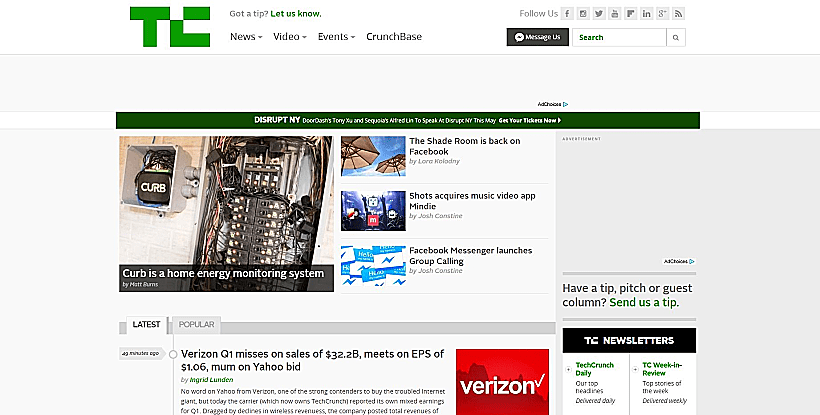Click the concert crowd thumbnail for Shots
The image size is (820, 415).
(x=373, y=211)
